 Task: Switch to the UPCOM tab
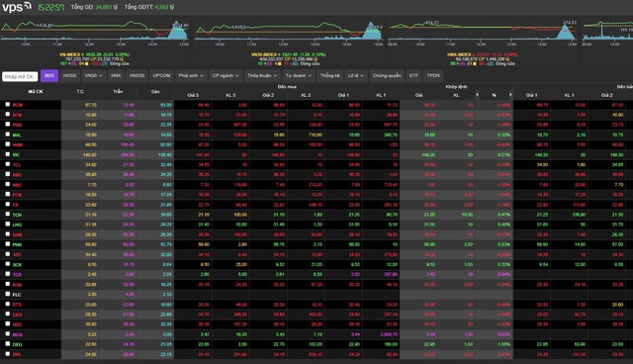pos(161,75)
